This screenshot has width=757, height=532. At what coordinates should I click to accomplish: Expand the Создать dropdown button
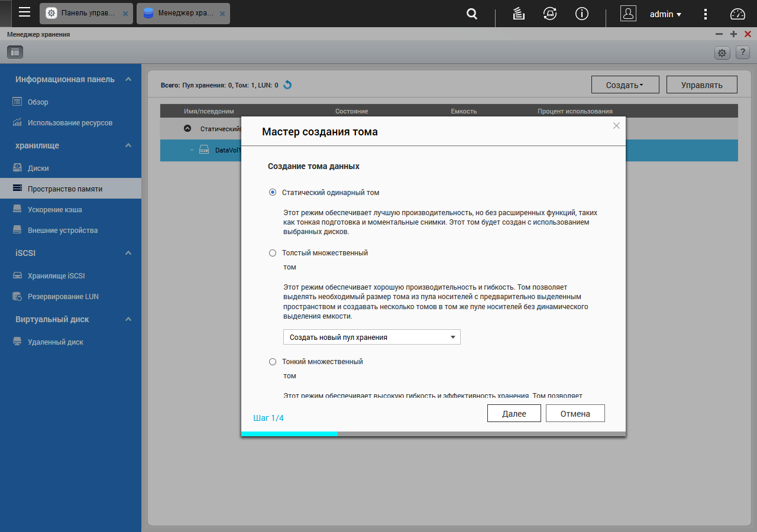625,85
